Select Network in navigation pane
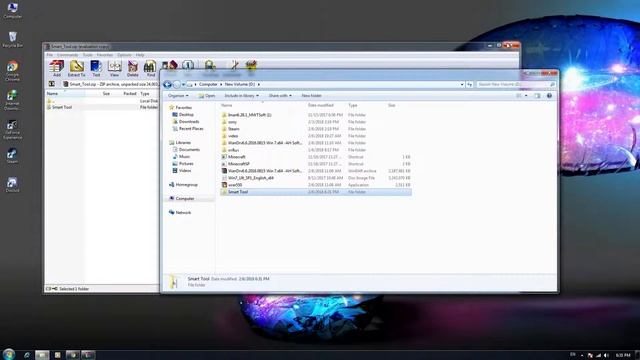The width and height of the screenshot is (640, 360). coord(180,212)
